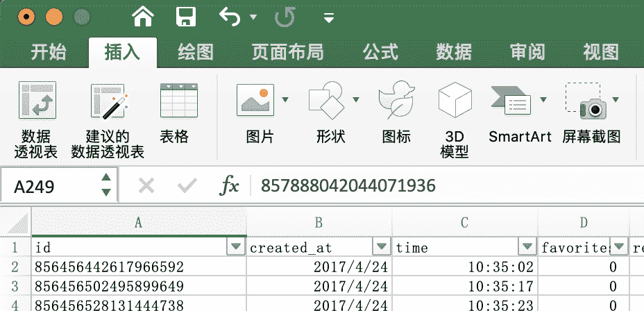Switch to the 公式 (Formulas) tab
Viewport: 644px width, 311px height.
coord(381,51)
